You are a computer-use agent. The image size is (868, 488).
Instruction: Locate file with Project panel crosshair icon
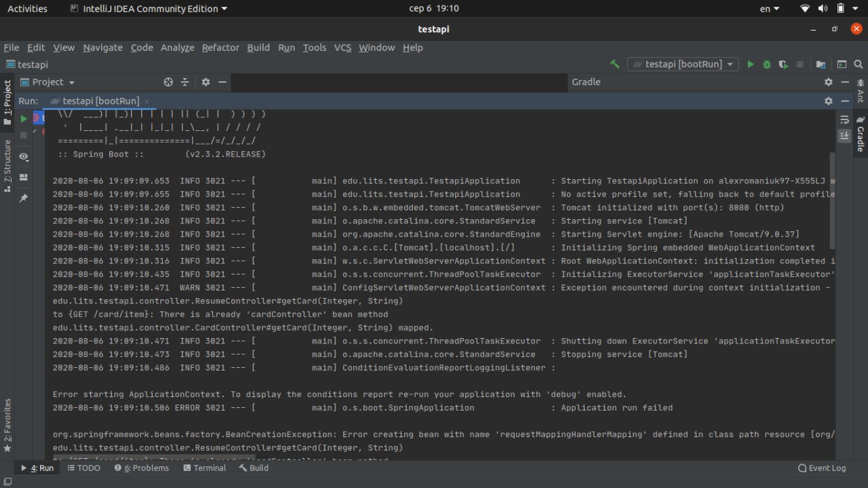click(x=169, y=82)
